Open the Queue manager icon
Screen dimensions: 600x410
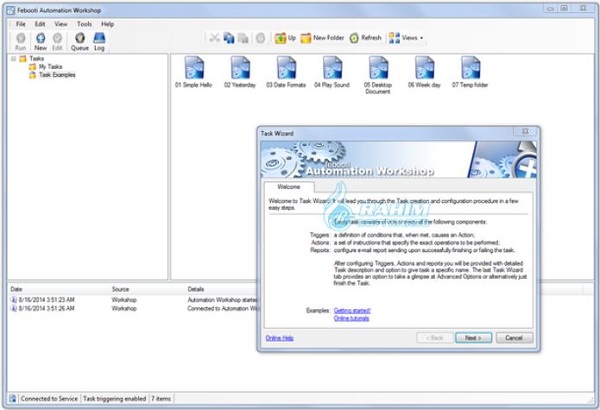coord(80,41)
